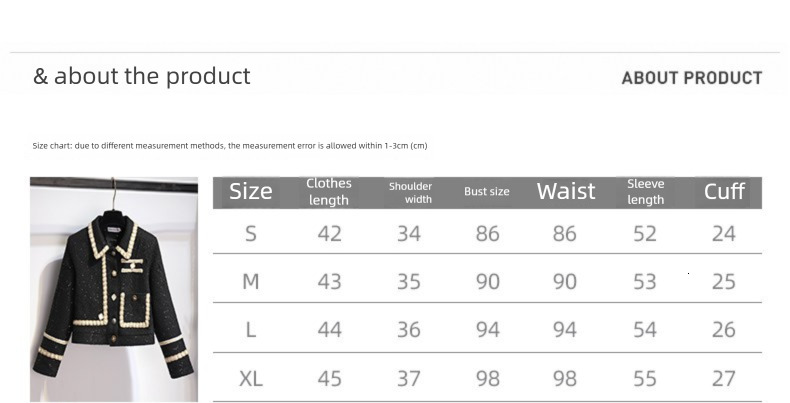Image resolution: width=790 pixels, height=403 pixels.
Task: Click the Clothes length column header
Action: point(329,192)
